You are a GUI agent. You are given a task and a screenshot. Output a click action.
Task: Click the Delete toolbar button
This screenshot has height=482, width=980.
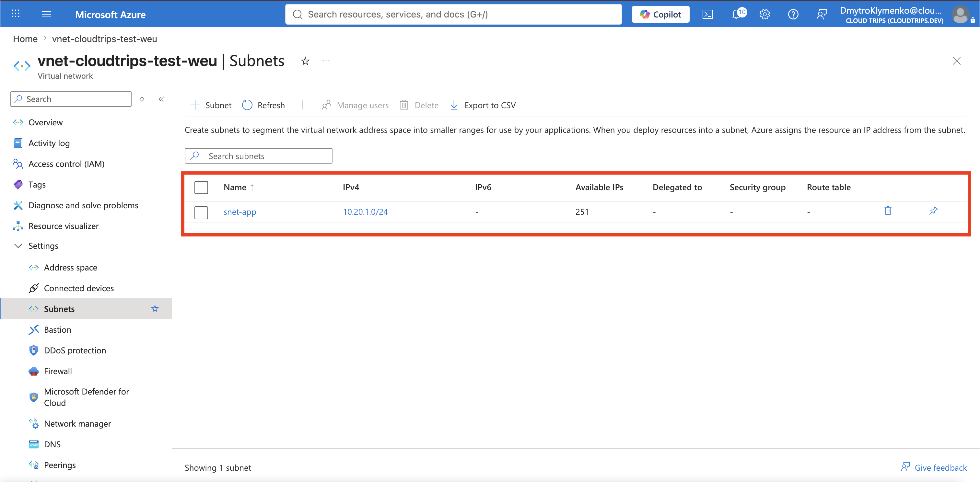tap(419, 105)
